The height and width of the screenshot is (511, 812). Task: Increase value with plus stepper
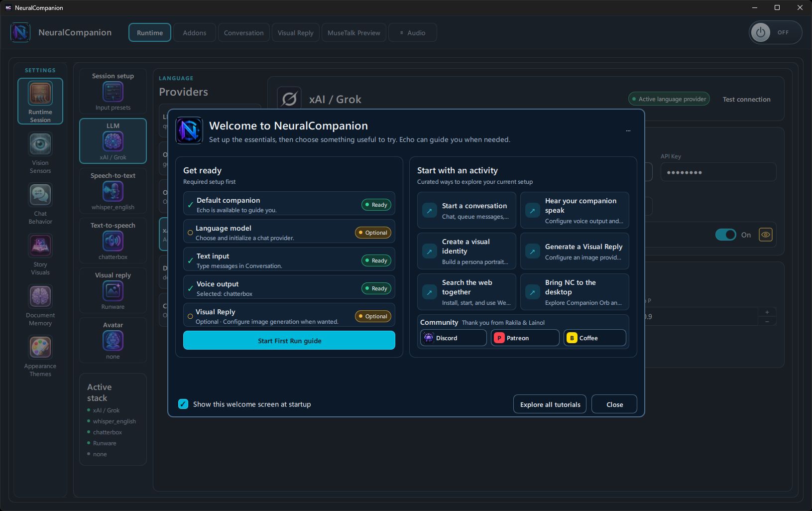coord(767,312)
